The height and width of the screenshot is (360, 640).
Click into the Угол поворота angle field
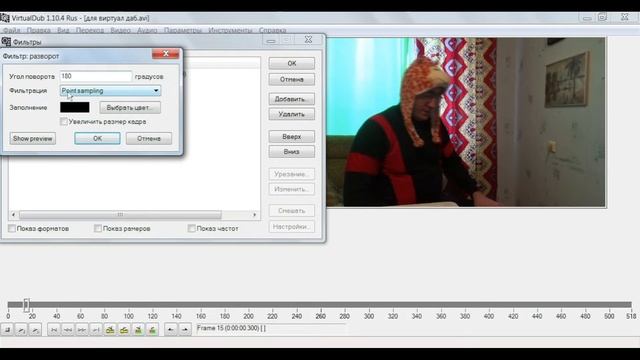[96, 76]
